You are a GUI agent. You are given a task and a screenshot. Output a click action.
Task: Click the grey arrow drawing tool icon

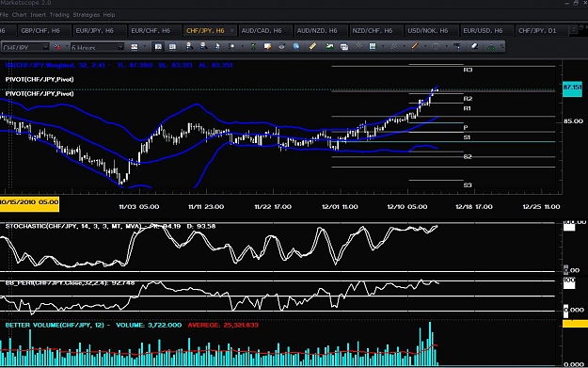click(x=394, y=46)
